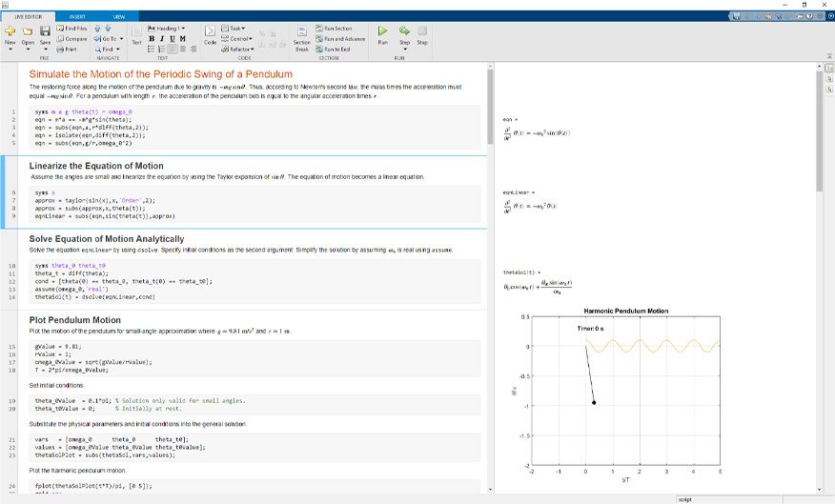Viewport: 835px width, 504px height.
Task: Open the Go To dropdown
Action: [105, 39]
